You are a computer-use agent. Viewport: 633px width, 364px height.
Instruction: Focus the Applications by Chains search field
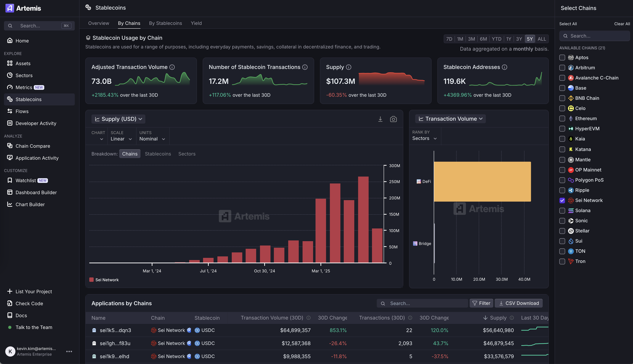pyautogui.click(x=422, y=303)
